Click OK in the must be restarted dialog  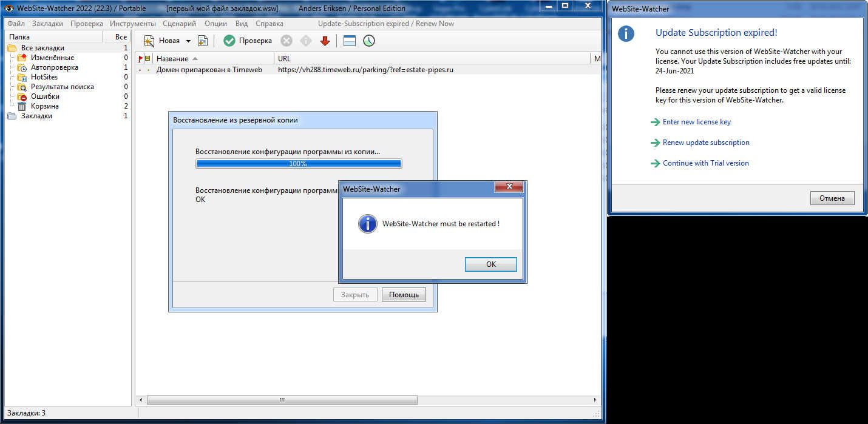[x=491, y=264]
